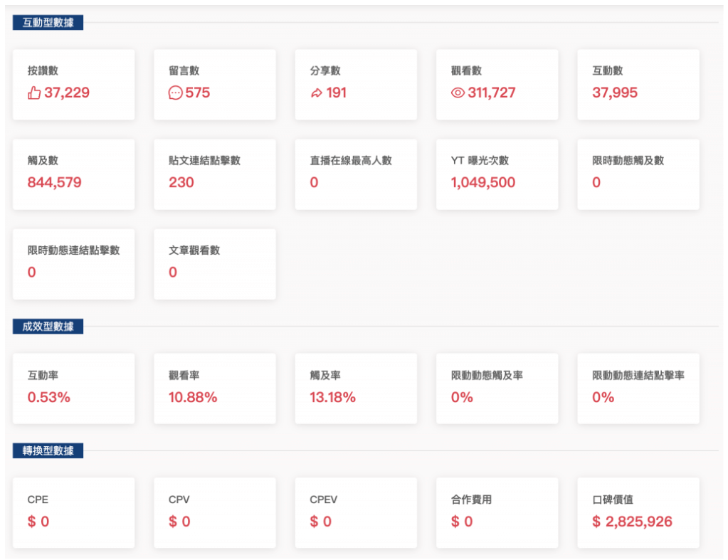Click the link clicks value 230
728x560 pixels.
coord(181,182)
